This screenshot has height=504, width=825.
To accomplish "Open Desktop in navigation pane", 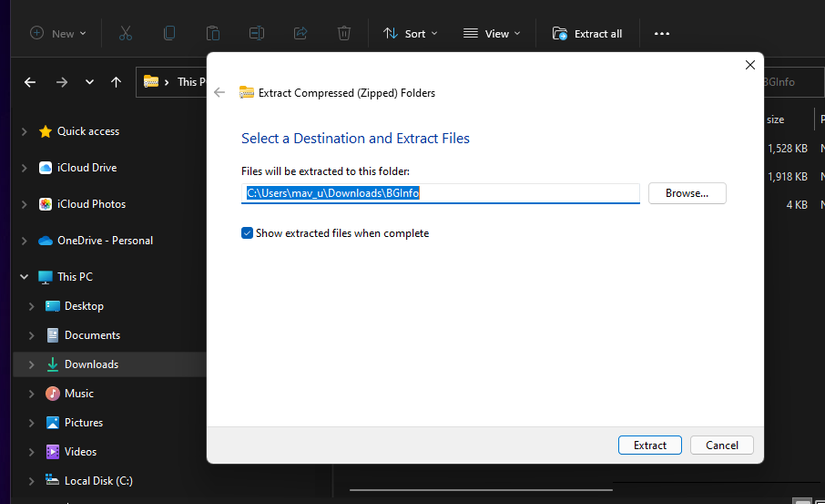I will [84, 306].
